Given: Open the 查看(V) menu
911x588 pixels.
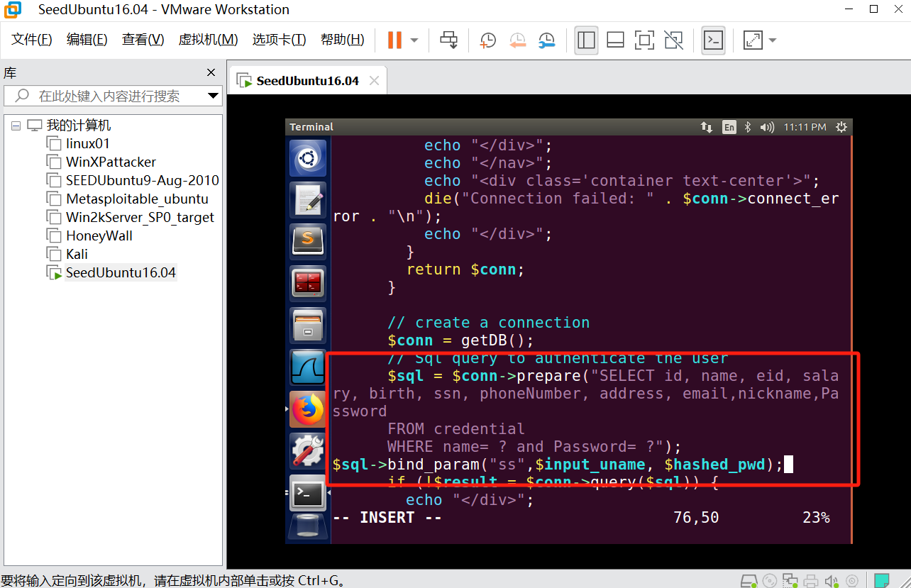Looking at the screenshot, I should pyautogui.click(x=143, y=40).
